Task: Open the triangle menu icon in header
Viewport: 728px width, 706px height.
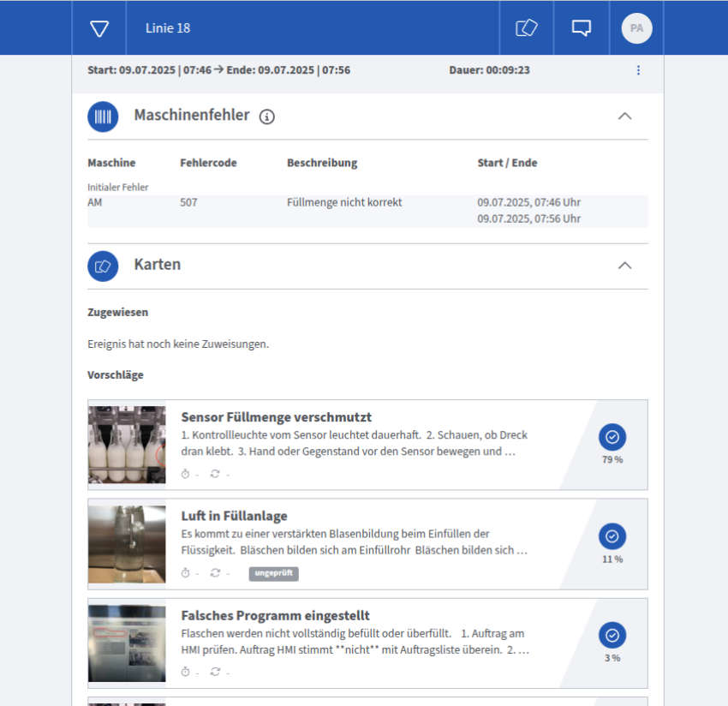Action: click(x=99, y=28)
